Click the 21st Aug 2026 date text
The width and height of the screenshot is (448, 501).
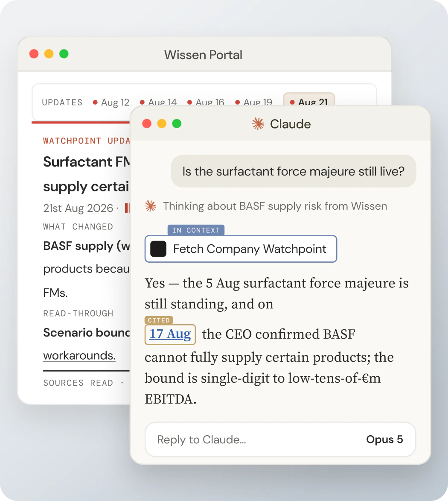click(78, 208)
